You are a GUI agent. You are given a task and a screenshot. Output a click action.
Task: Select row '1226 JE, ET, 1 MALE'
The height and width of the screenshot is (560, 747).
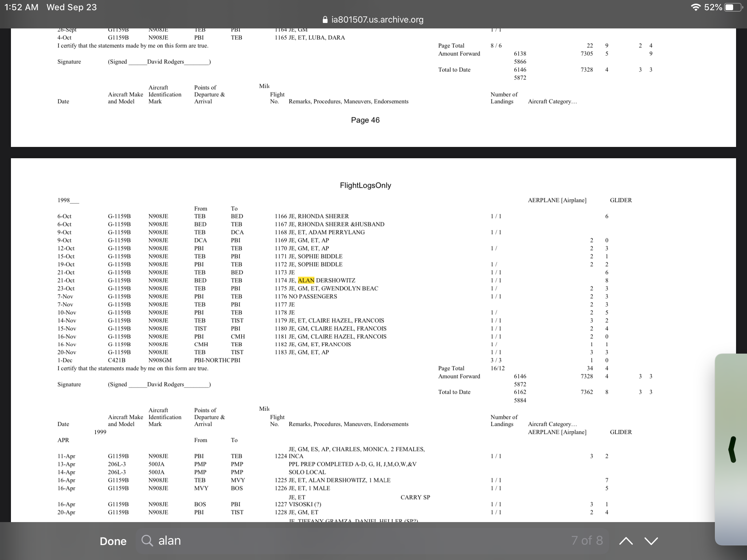click(302, 488)
